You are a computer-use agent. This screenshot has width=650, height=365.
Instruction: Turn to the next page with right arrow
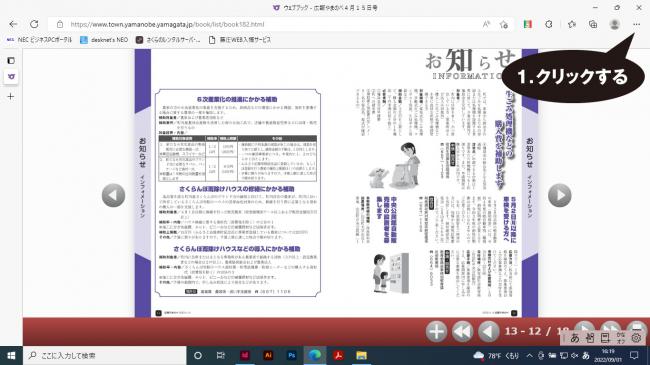click(560, 195)
